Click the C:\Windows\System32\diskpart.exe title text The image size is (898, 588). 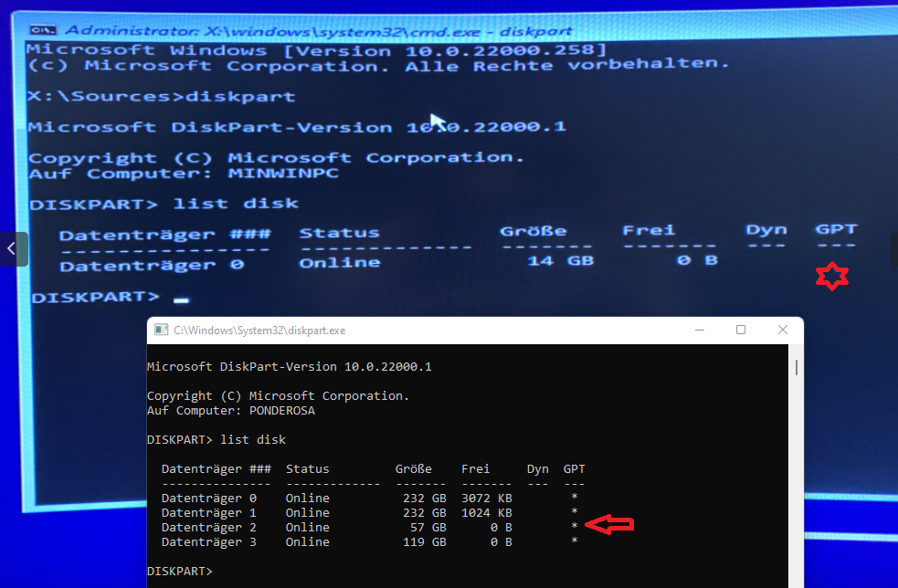tap(259, 331)
